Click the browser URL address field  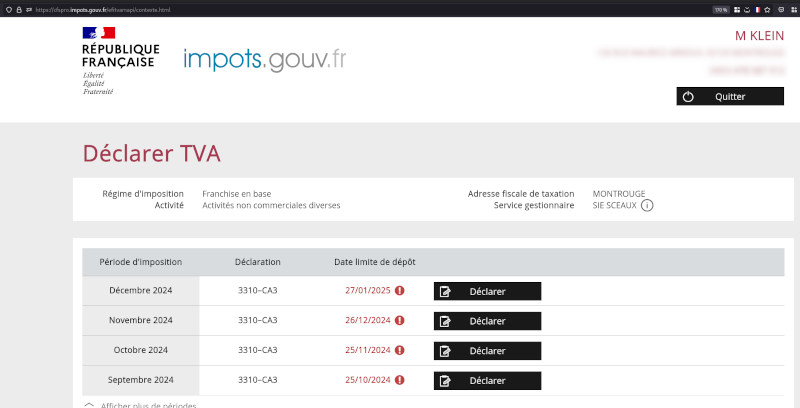(x=300, y=9)
